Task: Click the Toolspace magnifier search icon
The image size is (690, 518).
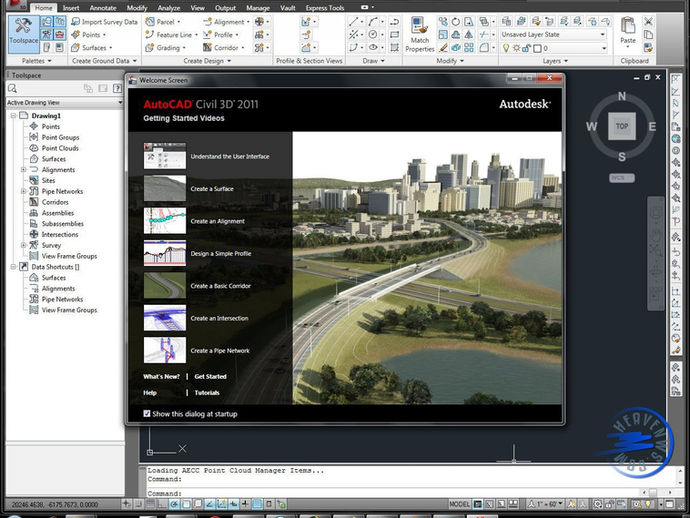Action: point(12,88)
